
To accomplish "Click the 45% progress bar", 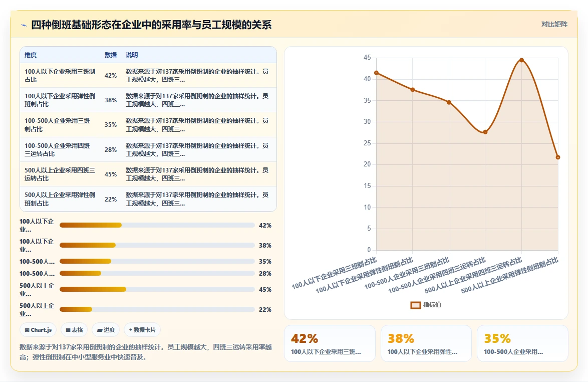I will [x=157, y=289].
